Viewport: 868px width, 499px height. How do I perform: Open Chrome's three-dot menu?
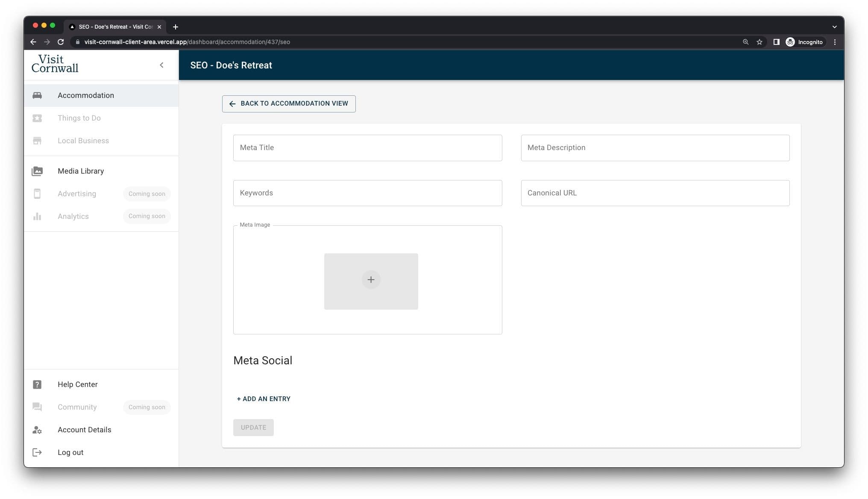click(x=835, y=42)
